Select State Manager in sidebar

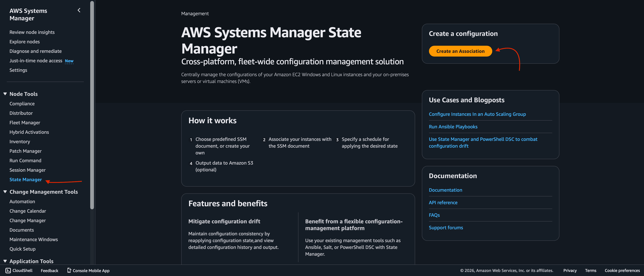pyautogui.click(x=25, y=179)
